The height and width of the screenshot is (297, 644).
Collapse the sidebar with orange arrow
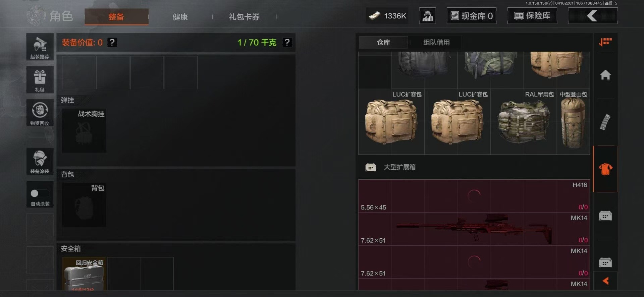[605, 281]
